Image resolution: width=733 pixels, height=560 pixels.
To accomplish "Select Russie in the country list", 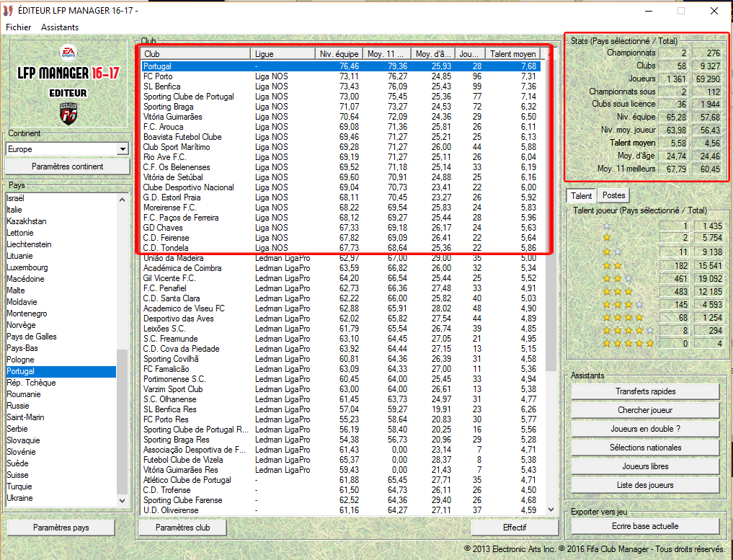I will coord(61,406).
